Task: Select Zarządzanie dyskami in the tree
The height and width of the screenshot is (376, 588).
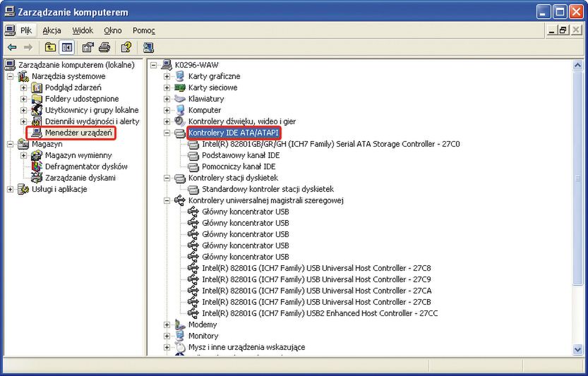Action: (x=80, y=178)
